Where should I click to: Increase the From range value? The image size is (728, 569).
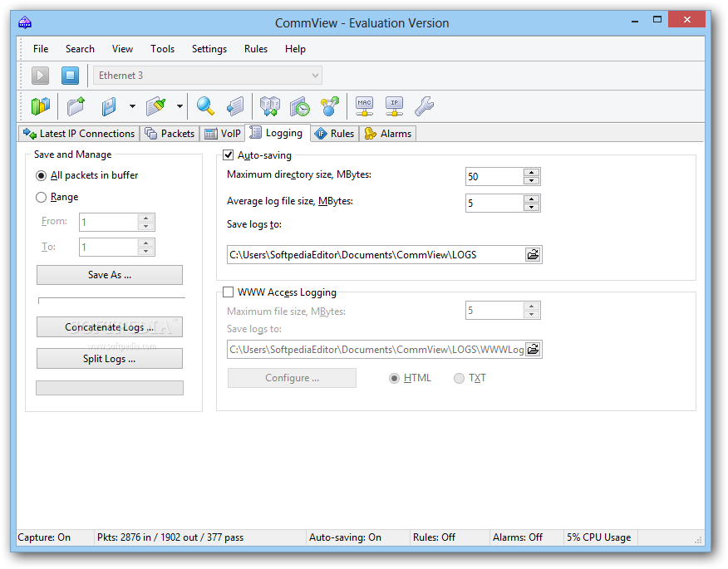pyautogui.click(x=145, y=218)
